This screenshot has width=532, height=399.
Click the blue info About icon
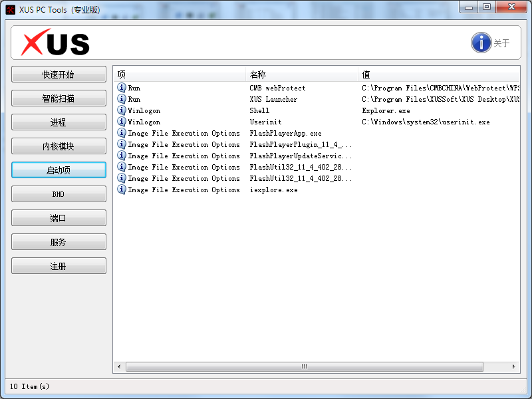(481, 43)
